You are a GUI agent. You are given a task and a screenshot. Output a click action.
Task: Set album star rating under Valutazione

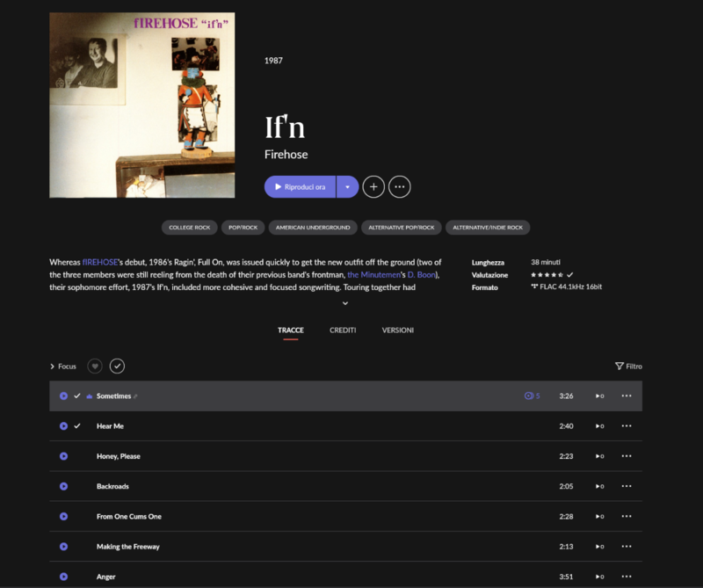tap(547, 275)
